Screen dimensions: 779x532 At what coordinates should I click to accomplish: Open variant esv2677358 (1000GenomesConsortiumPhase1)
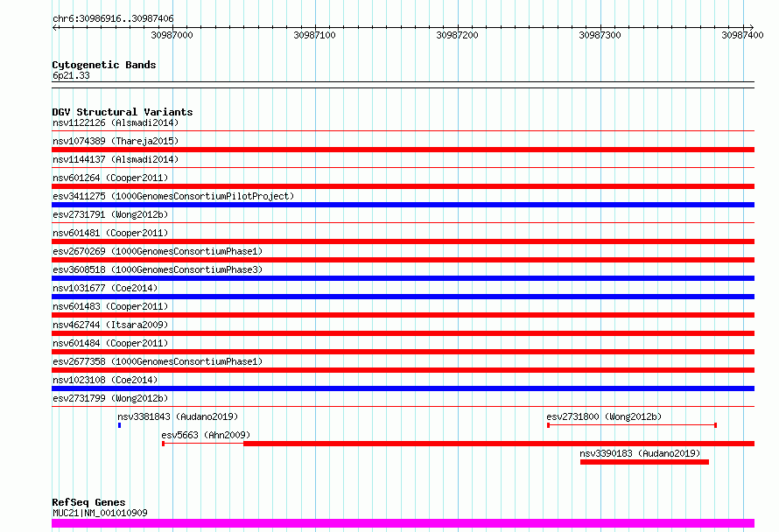click(158, 361)
